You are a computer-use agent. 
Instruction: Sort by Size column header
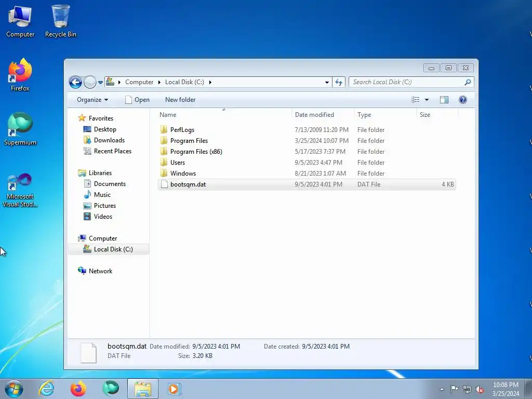click(x=437, y=115)
